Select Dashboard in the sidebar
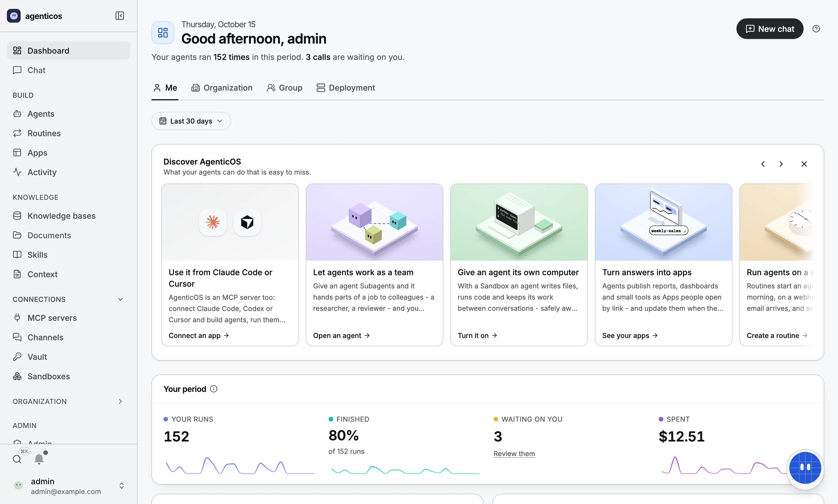The width and height of the screenshot is (838, 504). pos(68,51)
